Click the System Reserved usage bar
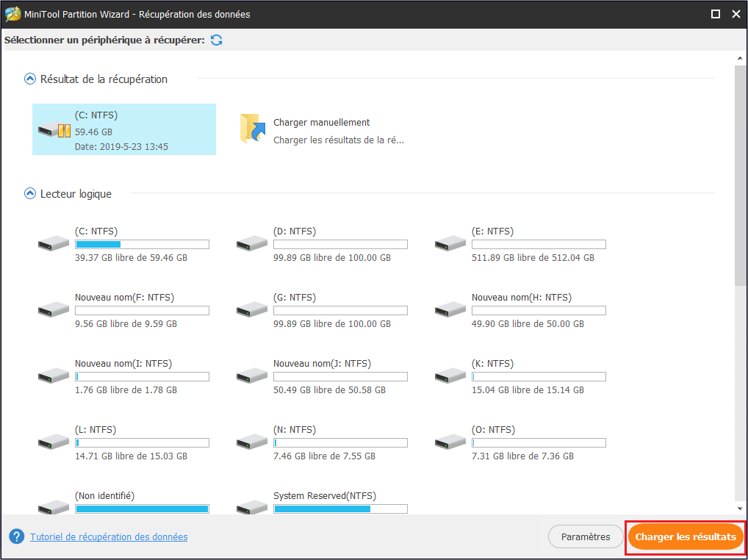This screenshot has width=748, height=560. (341, 509)
